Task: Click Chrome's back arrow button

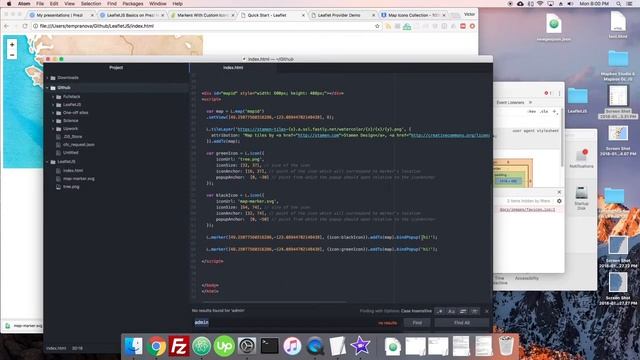Action: pos(7,26)
